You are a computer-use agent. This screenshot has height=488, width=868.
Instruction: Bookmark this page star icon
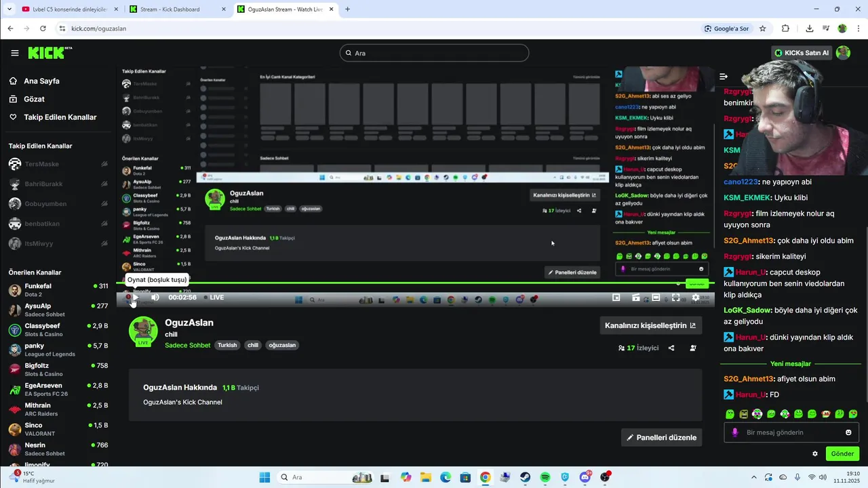click(762, 28)
